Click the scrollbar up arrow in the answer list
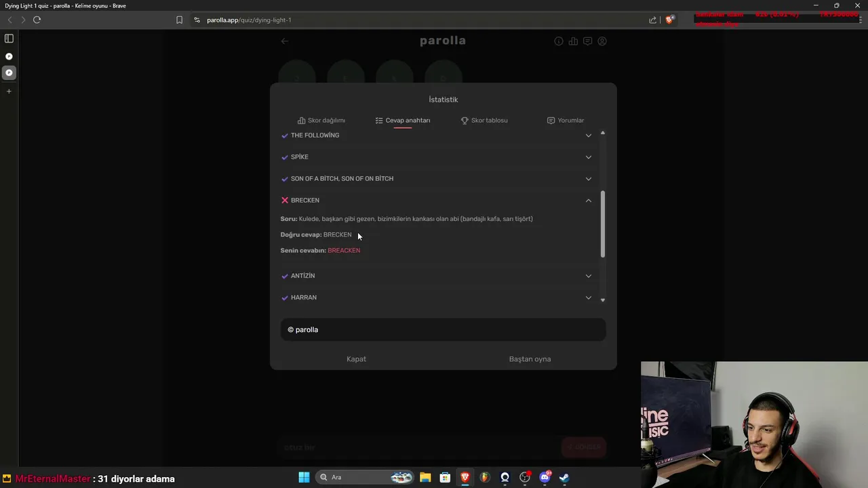Image resolution: width=868 pixels, height=488 pixels. 603,133
